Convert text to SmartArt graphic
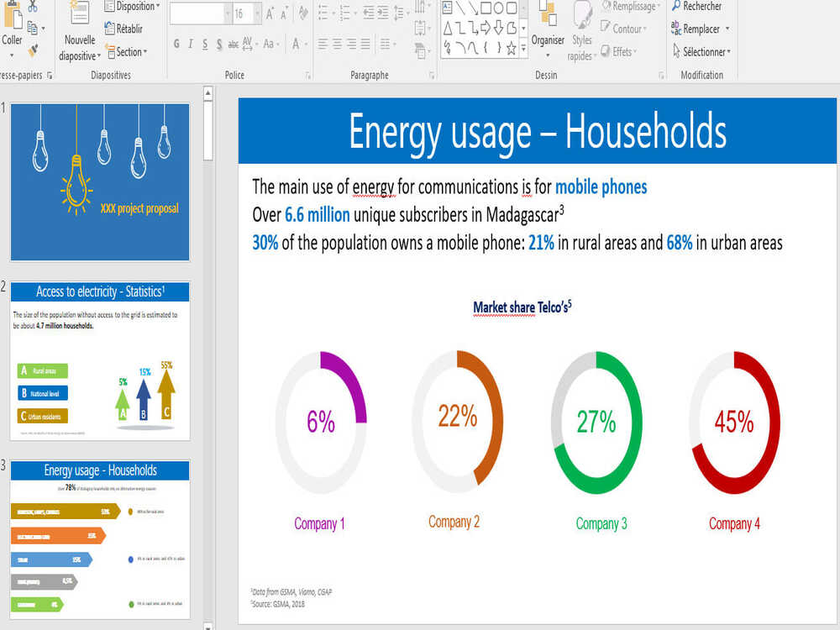The image size is (840, 630). pos(421,50)
